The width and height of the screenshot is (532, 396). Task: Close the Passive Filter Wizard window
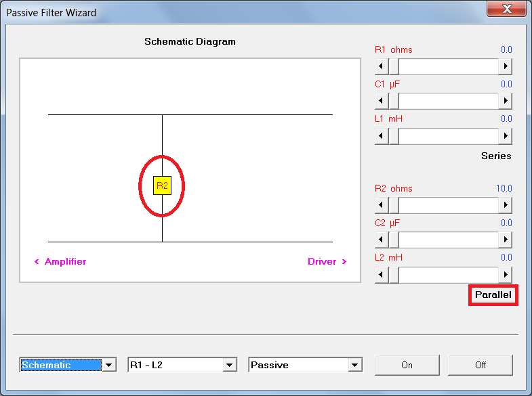click(507, 9)
